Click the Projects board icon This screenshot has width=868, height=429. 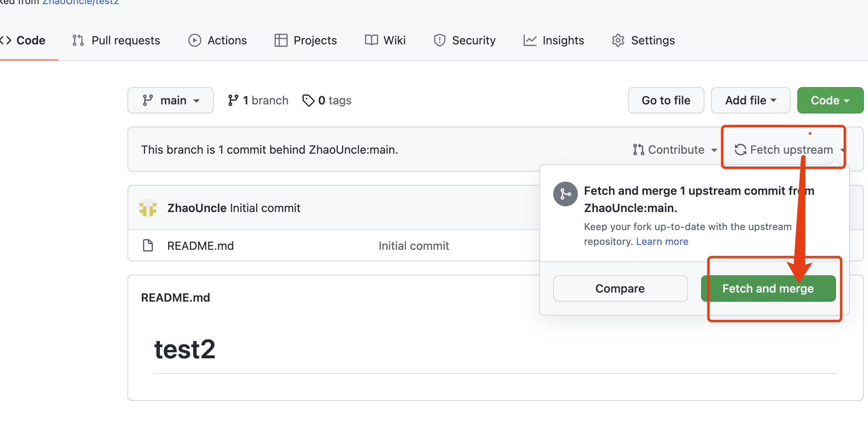click(x=281, y=40)
